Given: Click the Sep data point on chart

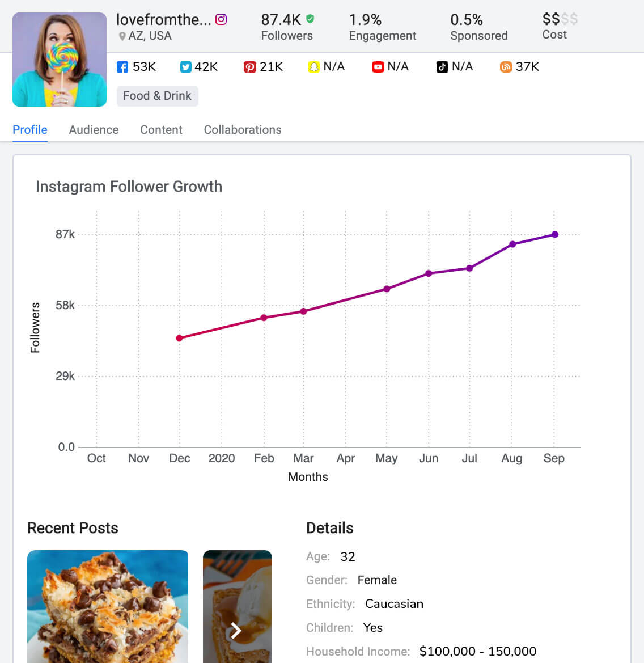Looking at the screenshot, I should click(555, 234).
